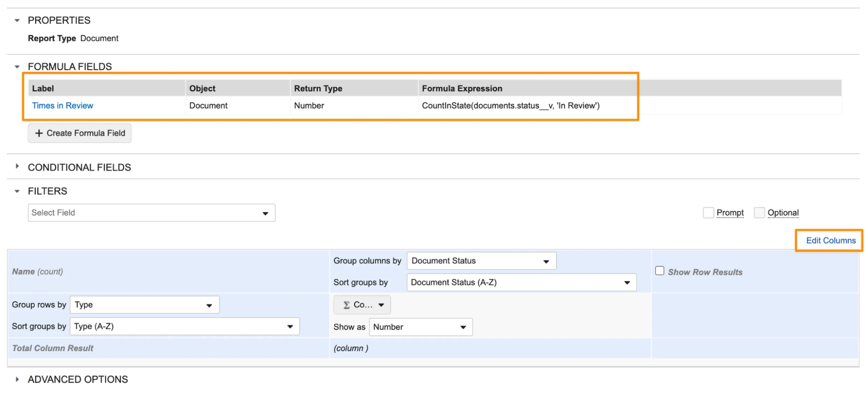This screenshot has height=394, width=868.
Task: Expand the CONDITIONAL FIELDS section
Action: click(x=17, y=167)
